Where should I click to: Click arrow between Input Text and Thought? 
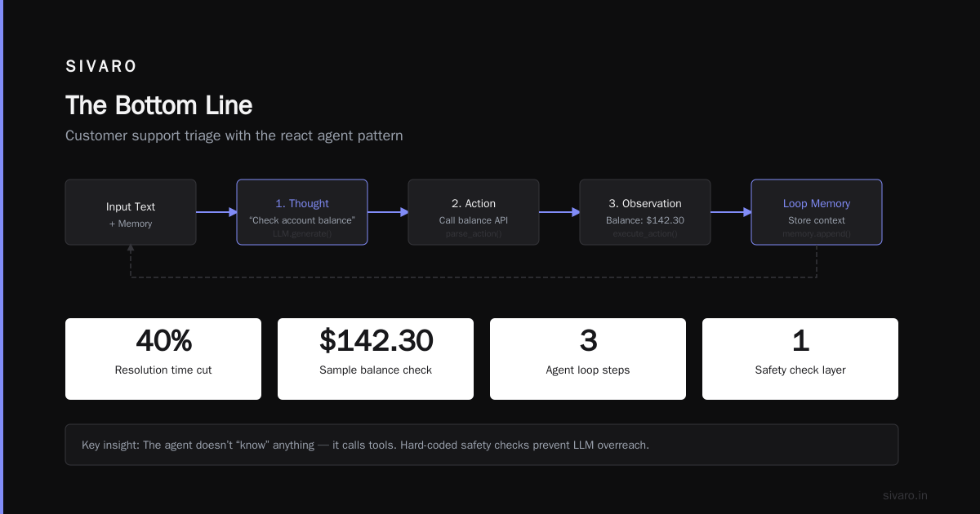[216, 212]
